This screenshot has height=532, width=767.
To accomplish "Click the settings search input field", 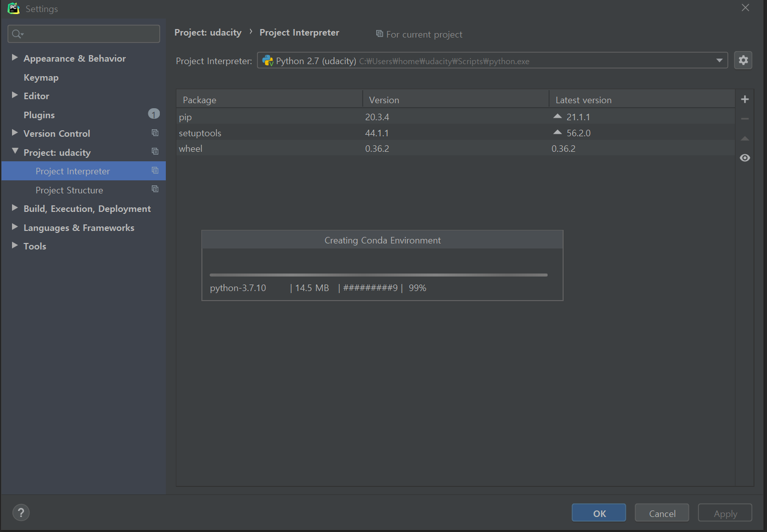I will pos(84,34).
